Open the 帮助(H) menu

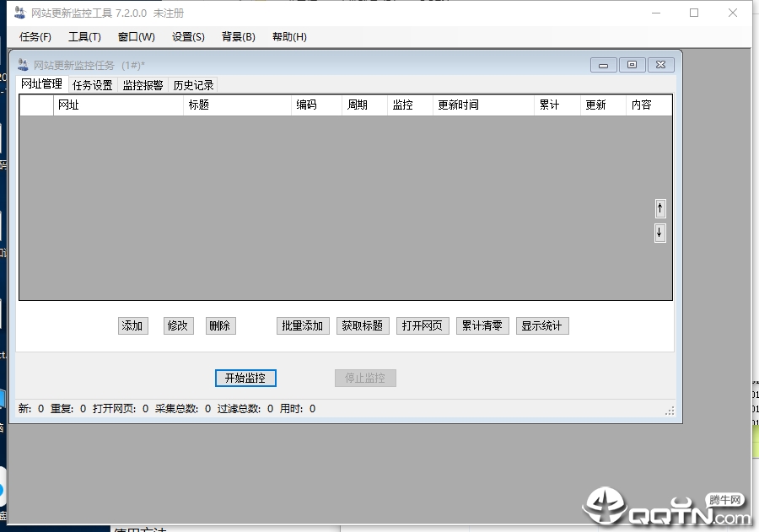[290, 36]
